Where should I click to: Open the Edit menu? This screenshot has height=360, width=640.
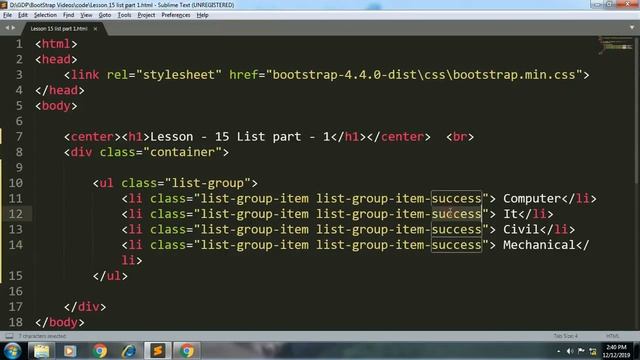(23, 15)
